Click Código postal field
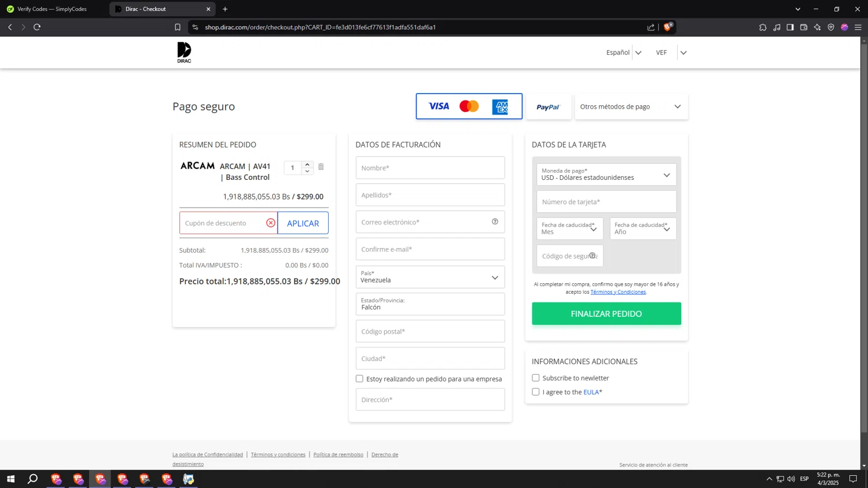868x488 pixels. pos(430,331)
